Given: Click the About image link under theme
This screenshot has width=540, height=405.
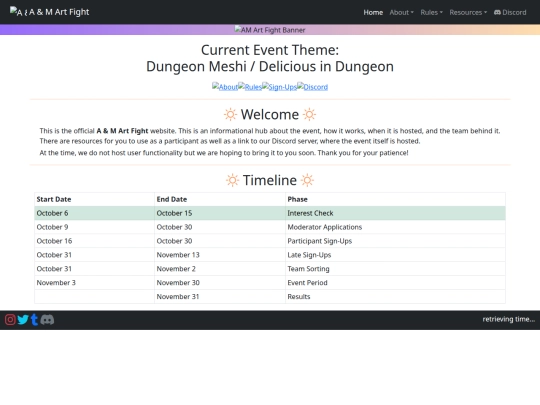Looking at the screenshot, I should coord(225,87).
